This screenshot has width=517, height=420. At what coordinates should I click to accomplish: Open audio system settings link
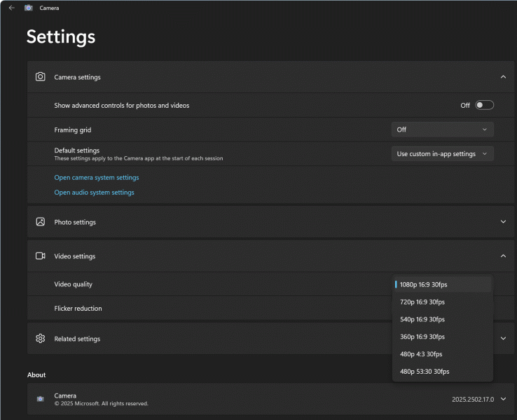pos(95,192)
